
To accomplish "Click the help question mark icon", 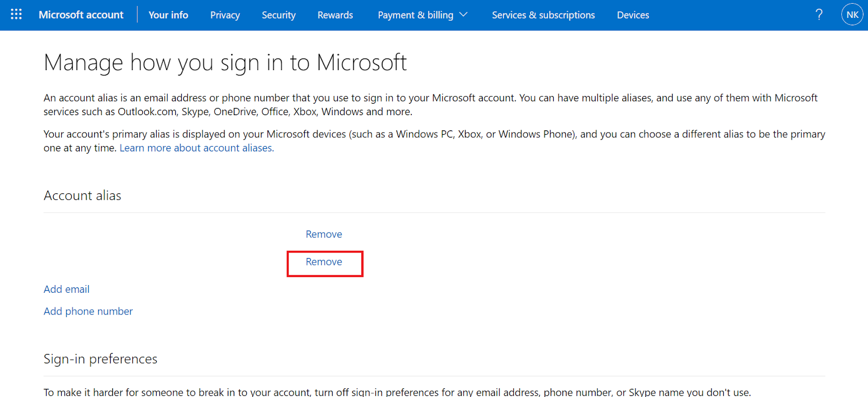I will pos(819,15).
